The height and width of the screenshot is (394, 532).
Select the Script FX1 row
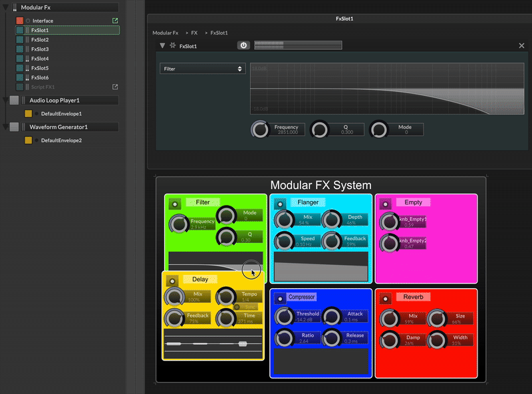68,87
